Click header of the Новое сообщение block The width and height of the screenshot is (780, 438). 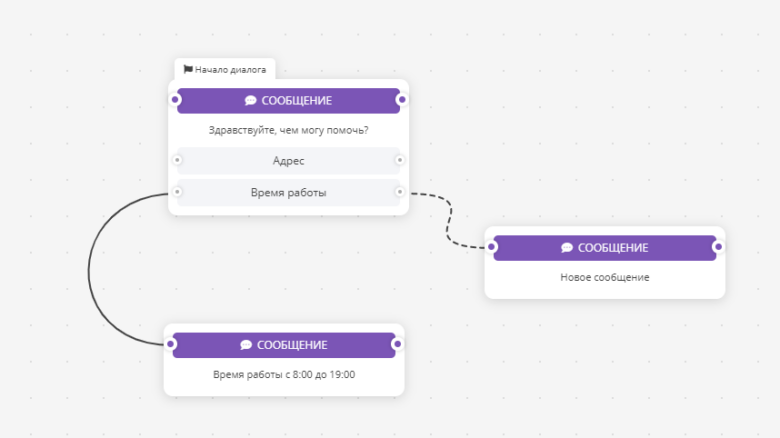(x=605, y=248)
